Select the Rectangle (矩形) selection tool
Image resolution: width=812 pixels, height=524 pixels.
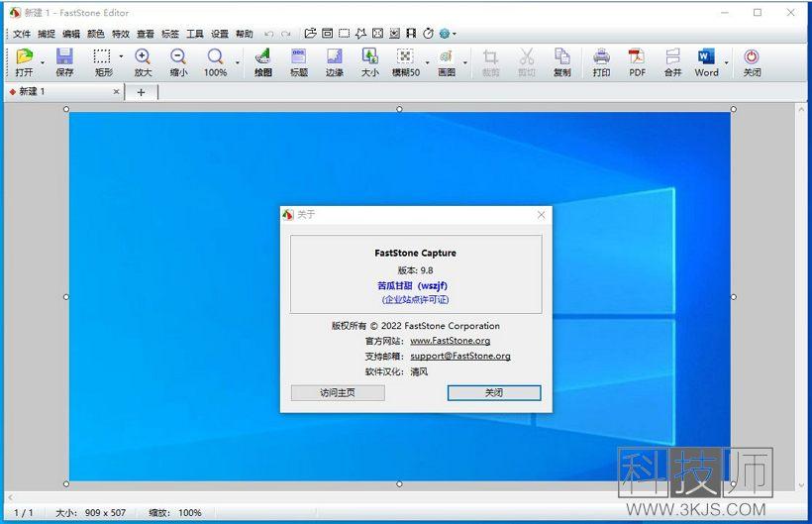102,62
